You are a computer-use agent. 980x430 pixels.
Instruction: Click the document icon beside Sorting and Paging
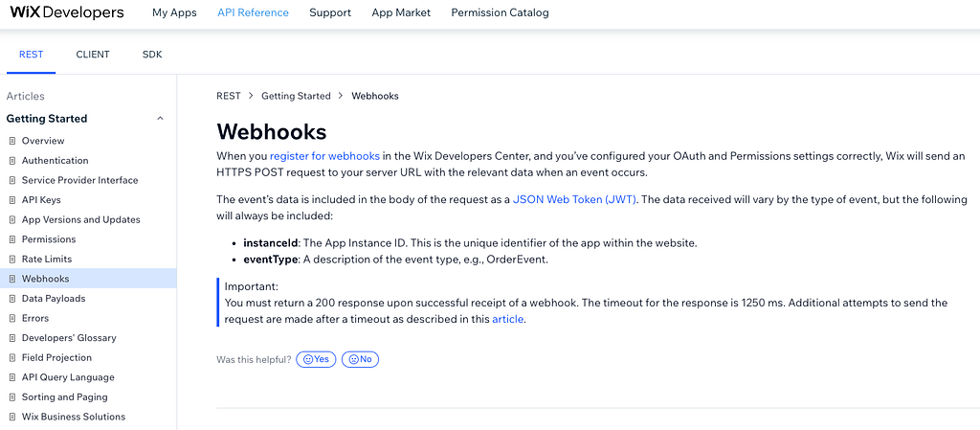click(x=12, y=396)
